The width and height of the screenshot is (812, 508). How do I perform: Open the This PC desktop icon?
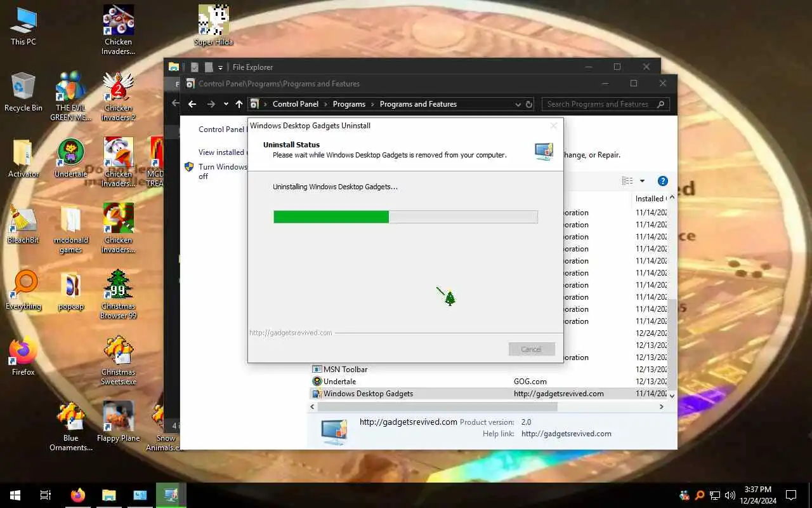pyautogui.click(x=23, y=27)
